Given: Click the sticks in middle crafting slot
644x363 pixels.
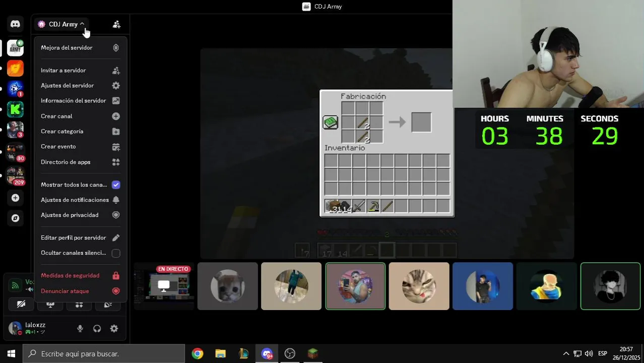Looking at the screenshot, I should pos(362,122).
